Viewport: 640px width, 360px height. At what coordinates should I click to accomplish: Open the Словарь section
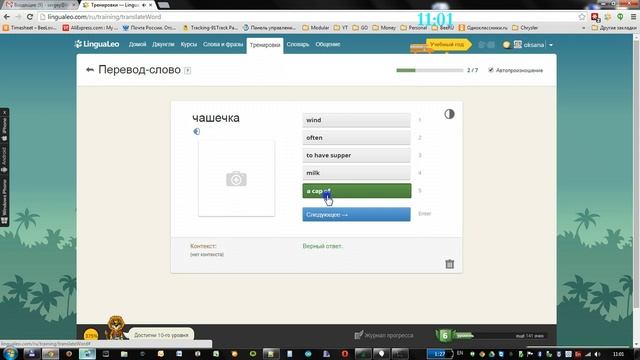point(298,44)
